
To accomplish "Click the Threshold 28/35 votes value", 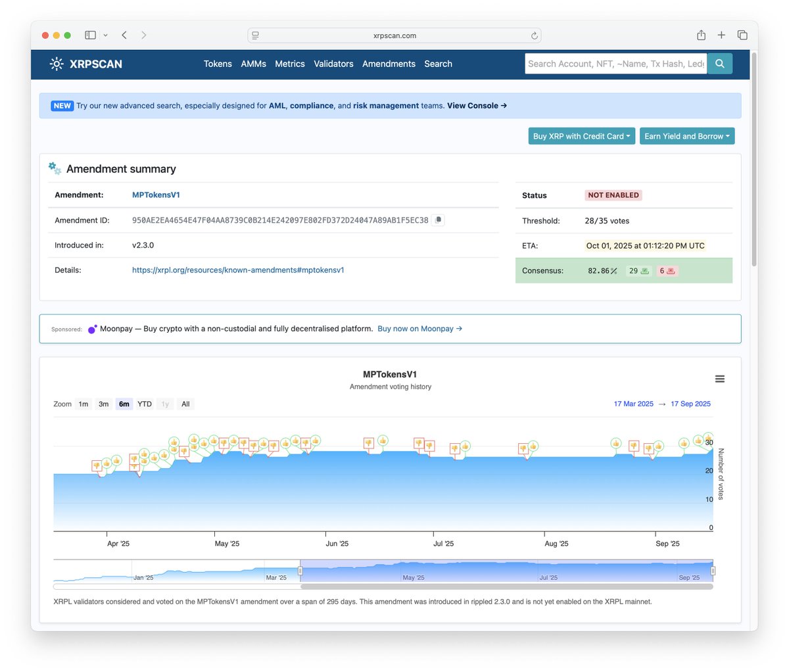I will [607, 221].
